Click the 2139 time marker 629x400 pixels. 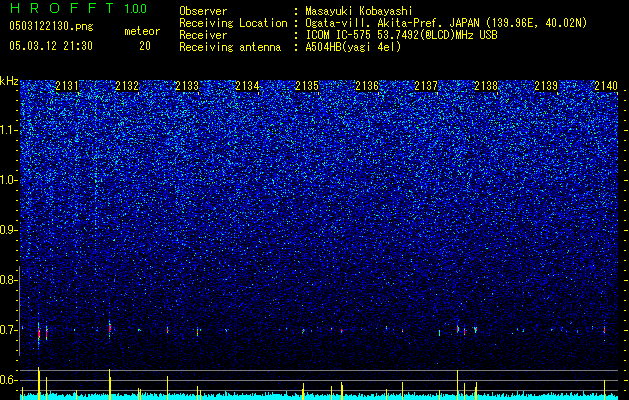[546, 85]
